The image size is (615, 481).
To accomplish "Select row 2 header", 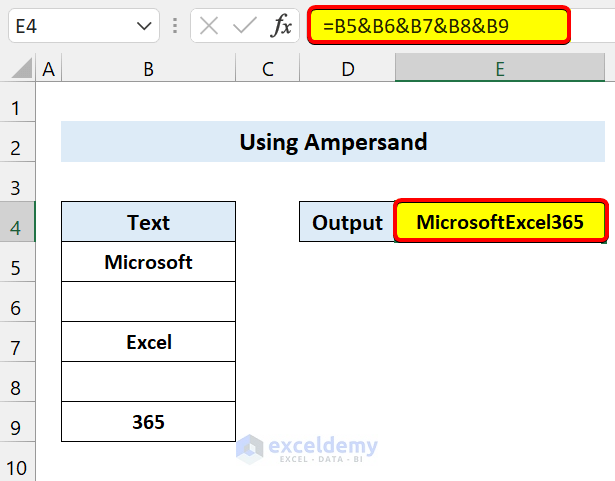I will pos(18,142).
